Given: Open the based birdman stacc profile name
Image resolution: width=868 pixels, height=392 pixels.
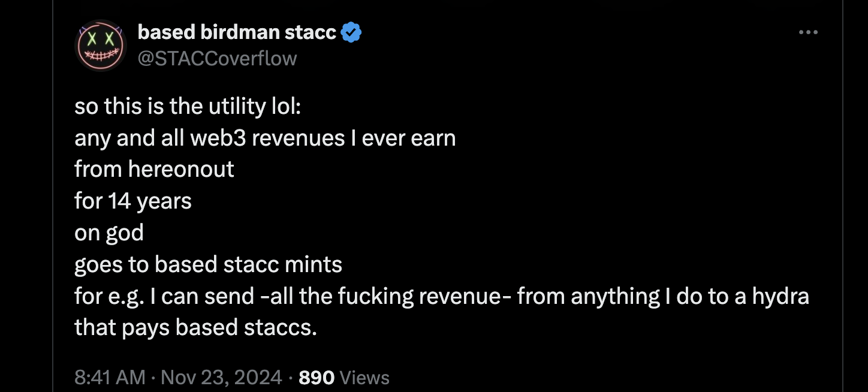Looking at the screenshot, I should (237, 32).
